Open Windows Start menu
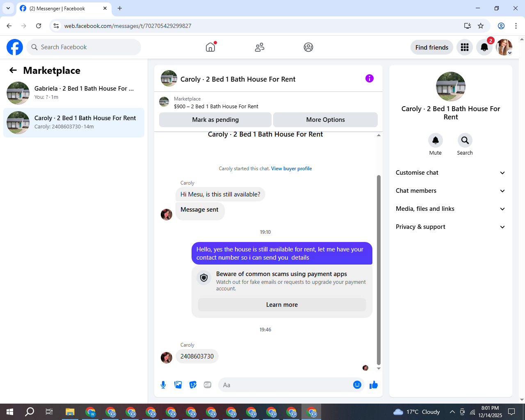 click(x=10, y=412)
